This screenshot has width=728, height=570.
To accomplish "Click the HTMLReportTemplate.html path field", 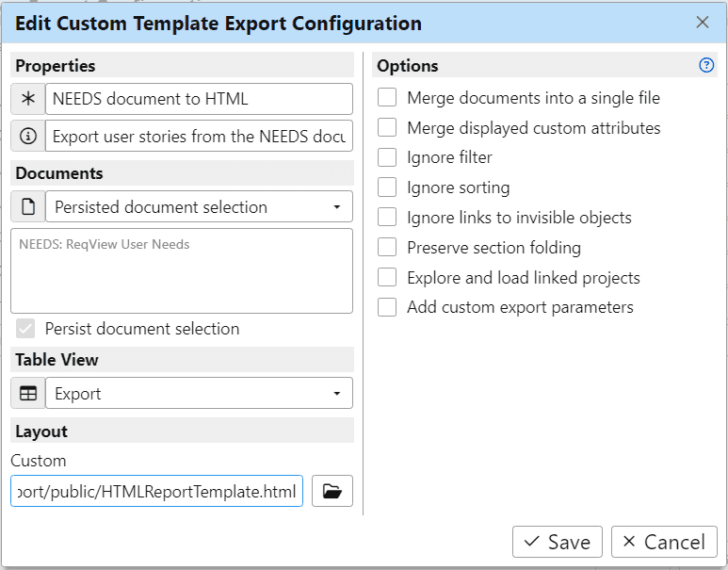I will (x=157, y=491).
